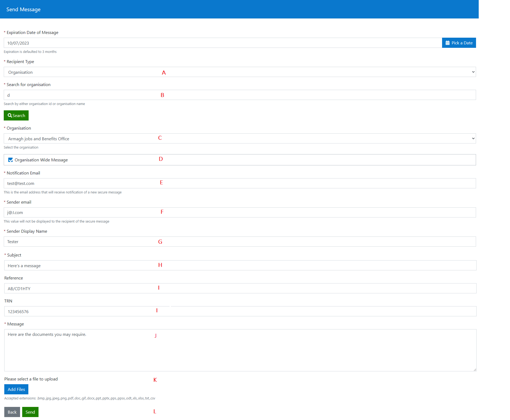Viewport: 510px width, 420px height.
Task: Focus the Expiration Date of Message field
Action: 223,43
